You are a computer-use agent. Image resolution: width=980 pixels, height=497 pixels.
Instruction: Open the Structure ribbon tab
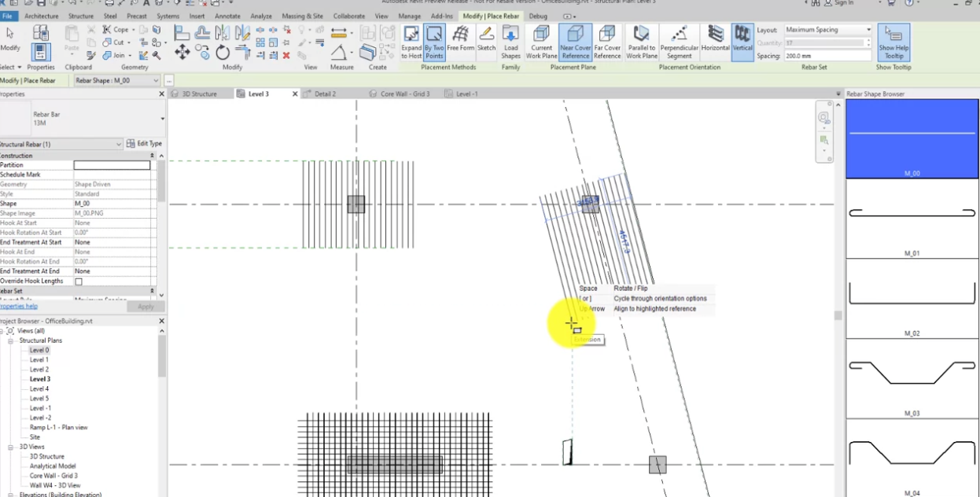pyautogui.click(x=80, y=16)
